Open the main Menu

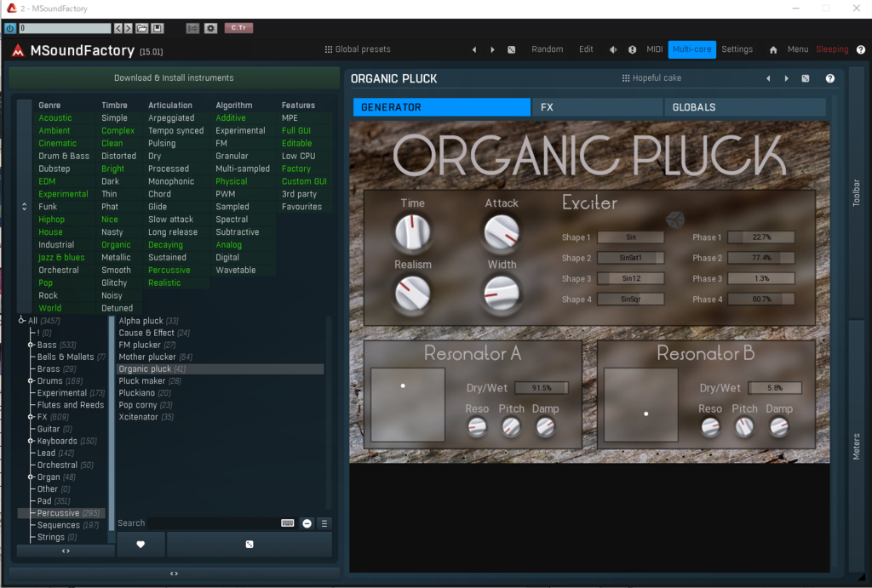[797, 49]
